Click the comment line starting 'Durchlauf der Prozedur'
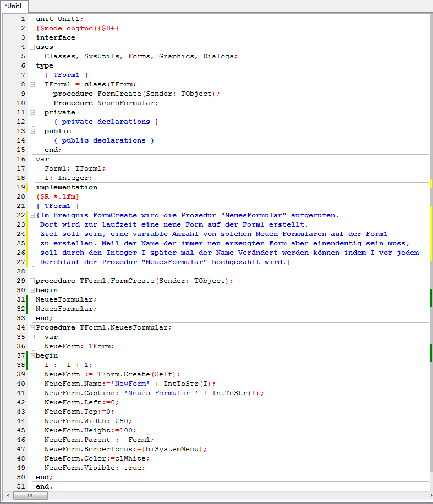The height and width of the screenshot is (504, 433). coord(165,262)
